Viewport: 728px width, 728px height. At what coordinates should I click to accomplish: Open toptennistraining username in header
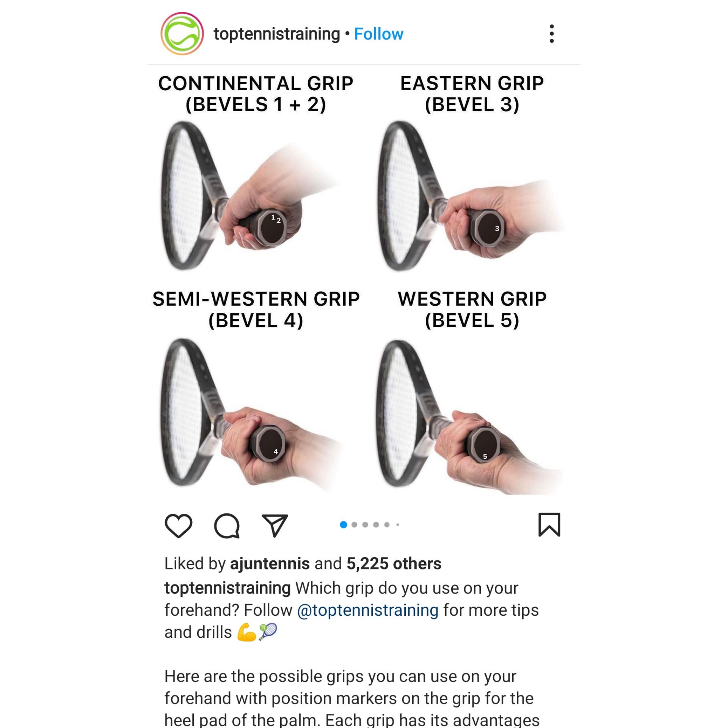pos(277,34)
